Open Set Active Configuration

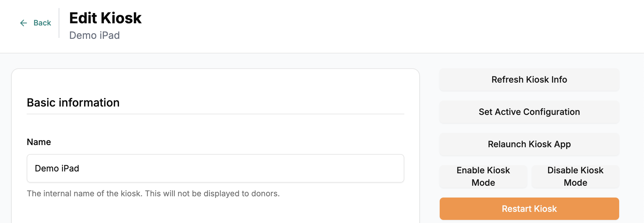529,112
